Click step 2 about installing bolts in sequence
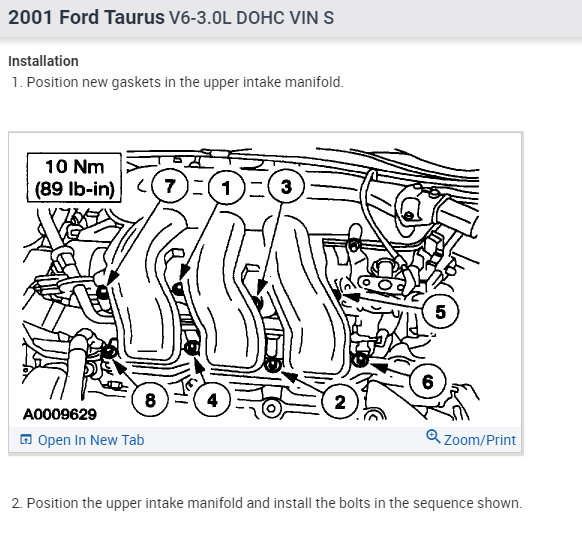 pyautogui.click(x=267, y=503)
